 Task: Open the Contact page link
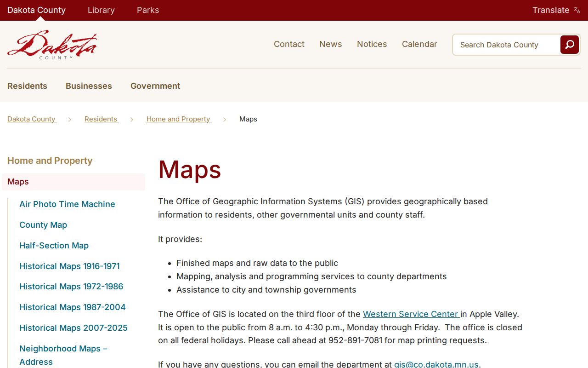pos(289,44)
